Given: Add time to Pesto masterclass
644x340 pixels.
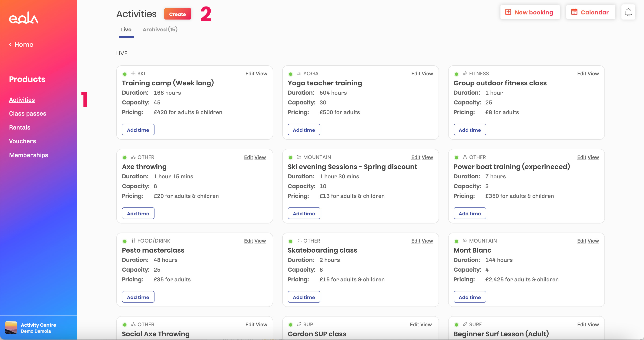Looking at the screenshot, I should tap(138, 297).
